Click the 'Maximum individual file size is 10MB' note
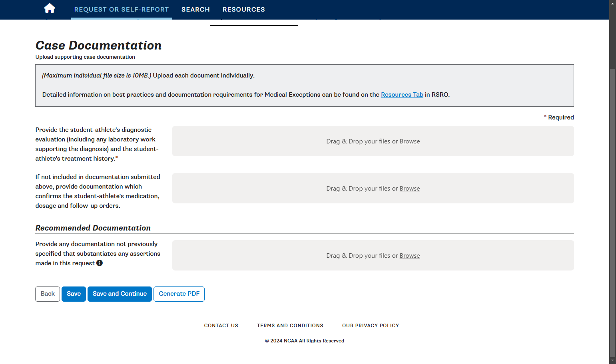This screenshot has height=364, width=616. (97, 76)
